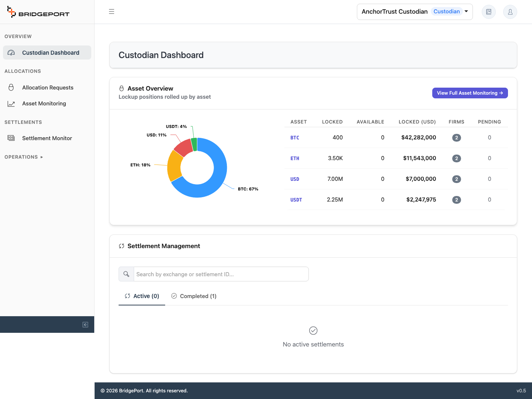Click the 3.50K locked amount
The image size is (532, 399).
[x=335, y=158]
